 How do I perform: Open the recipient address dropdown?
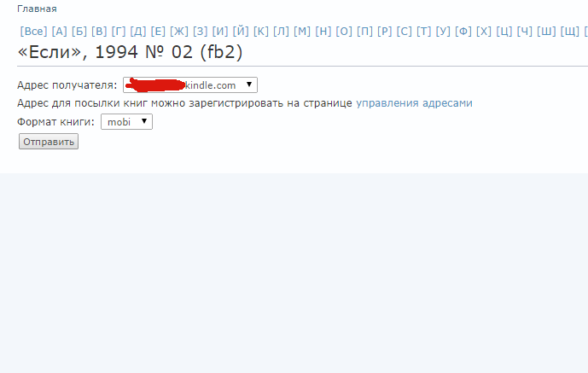190,85
